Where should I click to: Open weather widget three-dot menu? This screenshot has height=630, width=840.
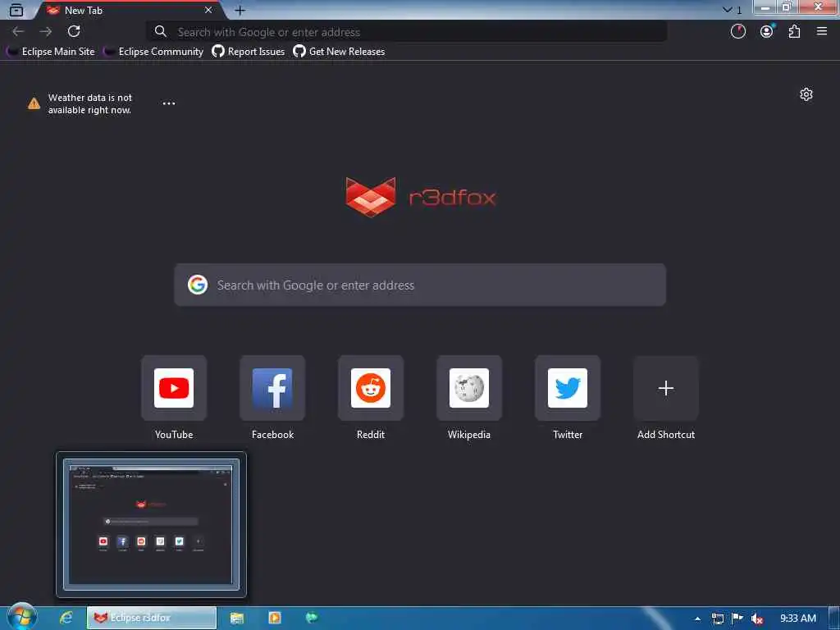tap(169, 103)
